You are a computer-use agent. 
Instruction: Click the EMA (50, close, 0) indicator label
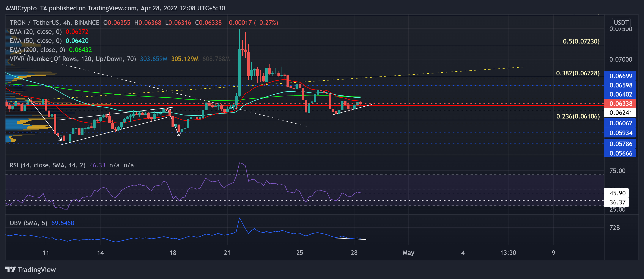36,41
